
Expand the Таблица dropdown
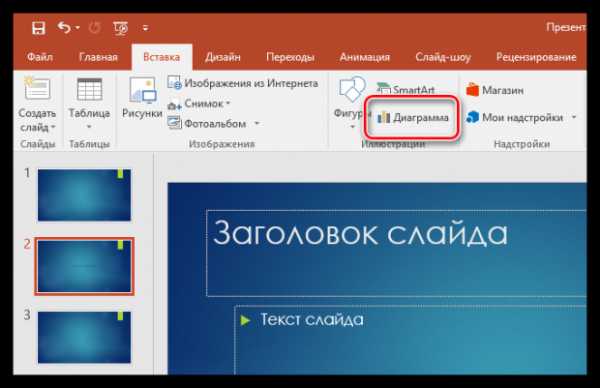[89, 127]
